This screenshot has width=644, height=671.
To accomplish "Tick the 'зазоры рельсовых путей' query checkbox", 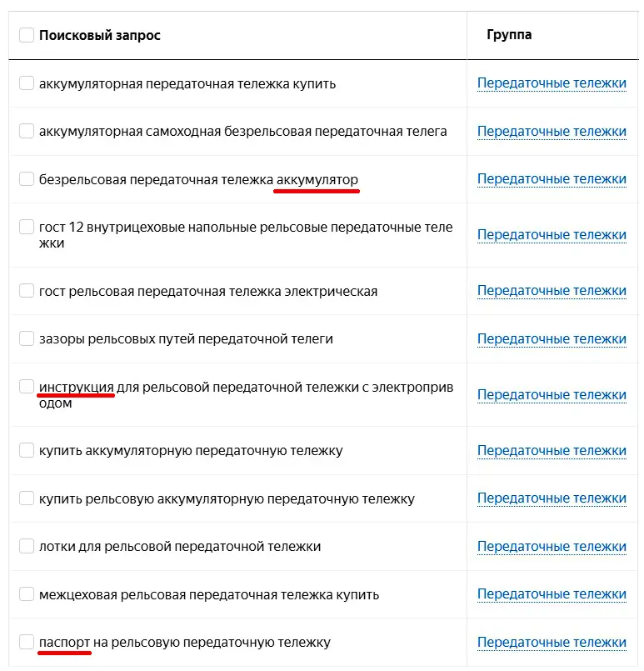I will (x=27, y=338).
